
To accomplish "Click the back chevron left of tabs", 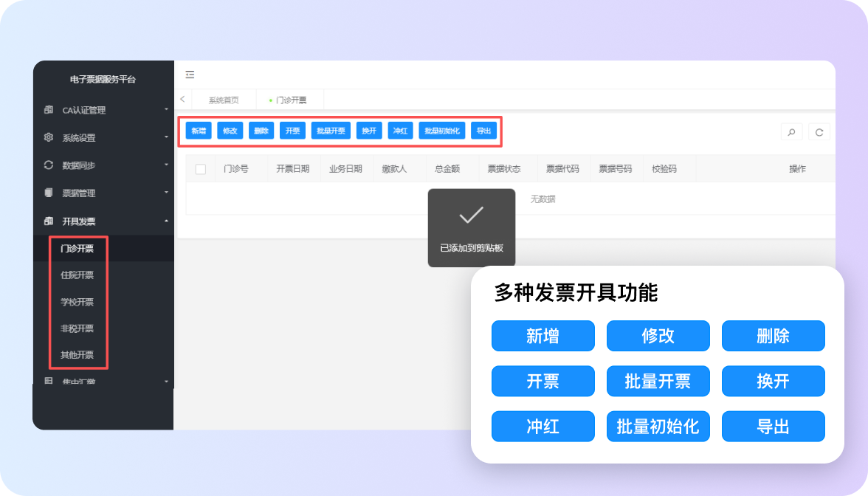I will (183, 99).
